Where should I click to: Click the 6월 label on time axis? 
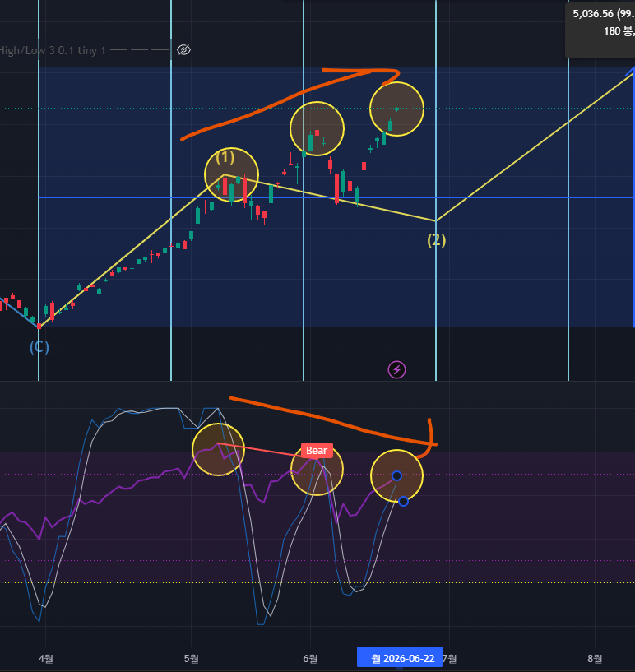tap(310, 658)
